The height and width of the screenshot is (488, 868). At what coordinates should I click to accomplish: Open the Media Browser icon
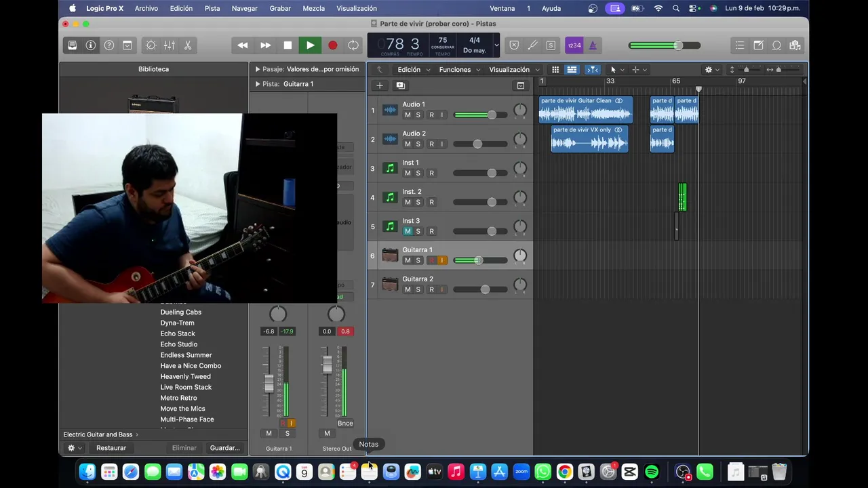click(795, 45)
